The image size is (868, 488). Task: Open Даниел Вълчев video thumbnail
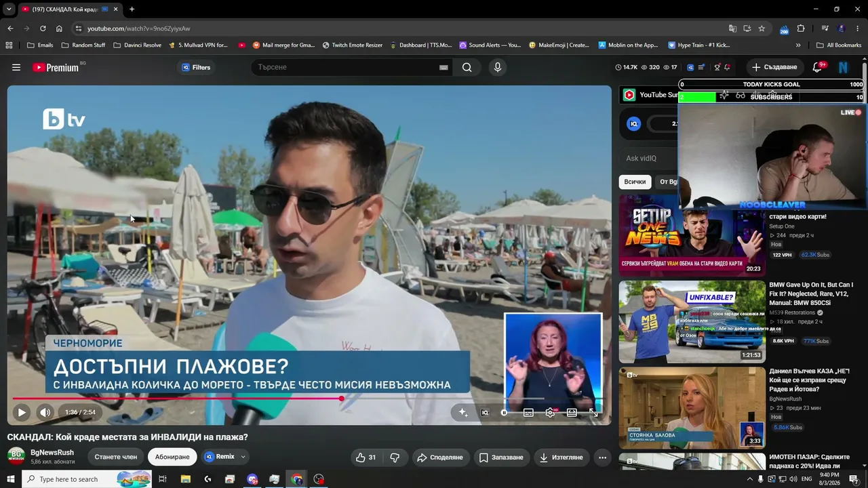coord(692,408)
